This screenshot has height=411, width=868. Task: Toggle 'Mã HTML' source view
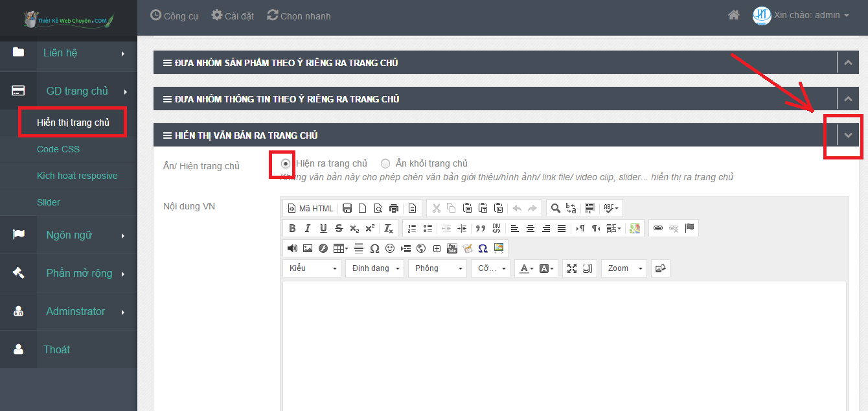pos(311,208)
